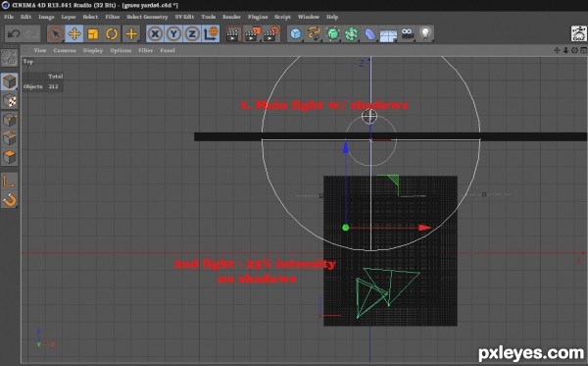Screen dimensions: 588x366
Task: Render the active view clapperboard
Action: pyautogui.click(x=233, y=34)
